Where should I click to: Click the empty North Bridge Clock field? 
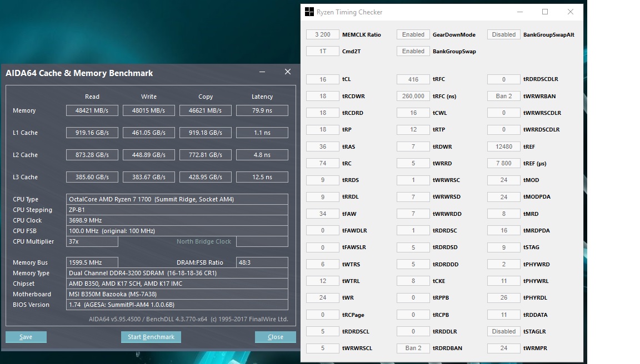262,241
